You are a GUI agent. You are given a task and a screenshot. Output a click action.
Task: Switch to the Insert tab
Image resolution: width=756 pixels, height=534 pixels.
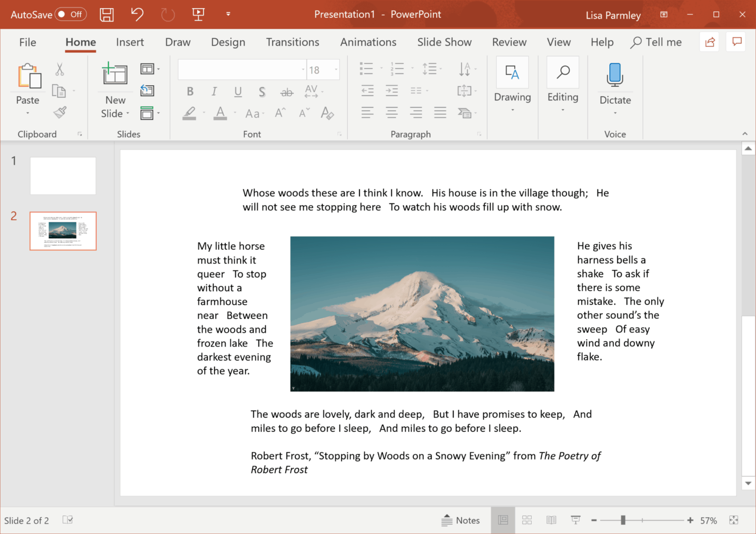(x=130, y=42)
